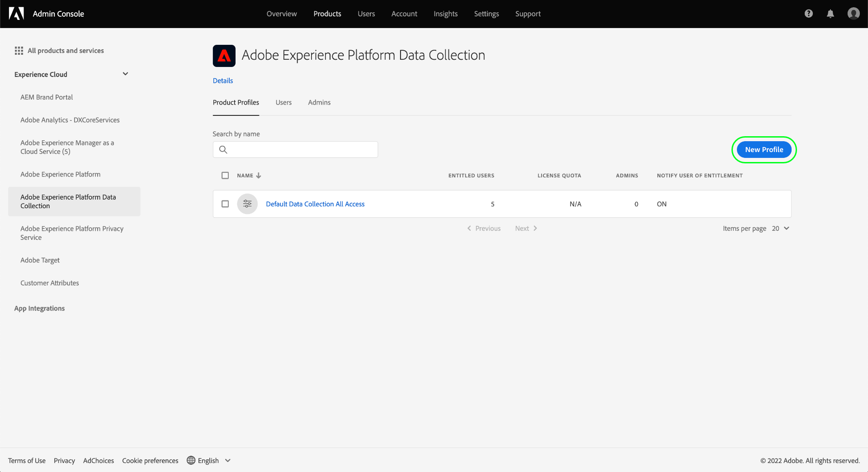Click the Search by name field
Screen dimensions: 868x472
pyautogui.click(x=301, y=150)
